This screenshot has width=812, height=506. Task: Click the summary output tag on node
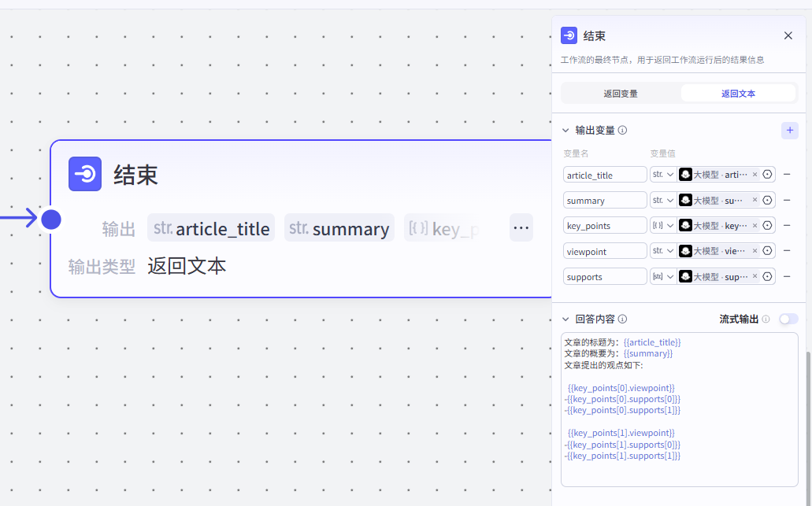coord(339,229)
